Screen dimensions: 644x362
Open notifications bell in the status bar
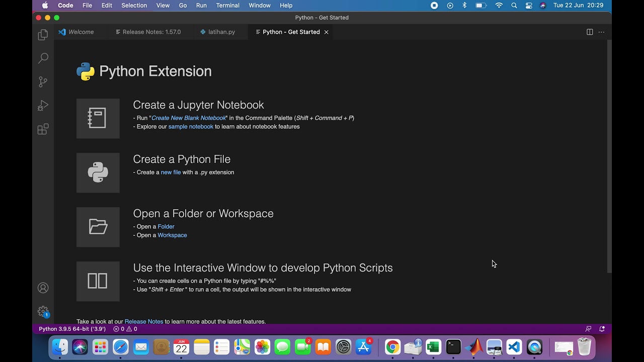point(602,329)
